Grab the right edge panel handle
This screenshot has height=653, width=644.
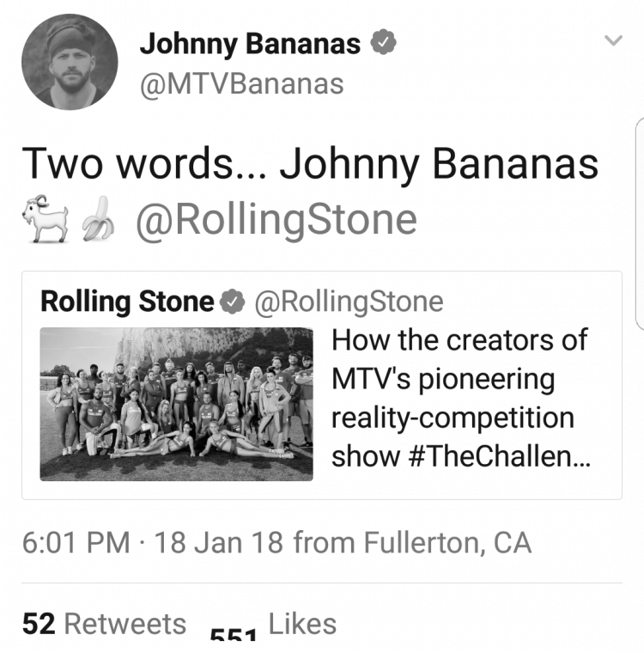click(x=640, y=223)
